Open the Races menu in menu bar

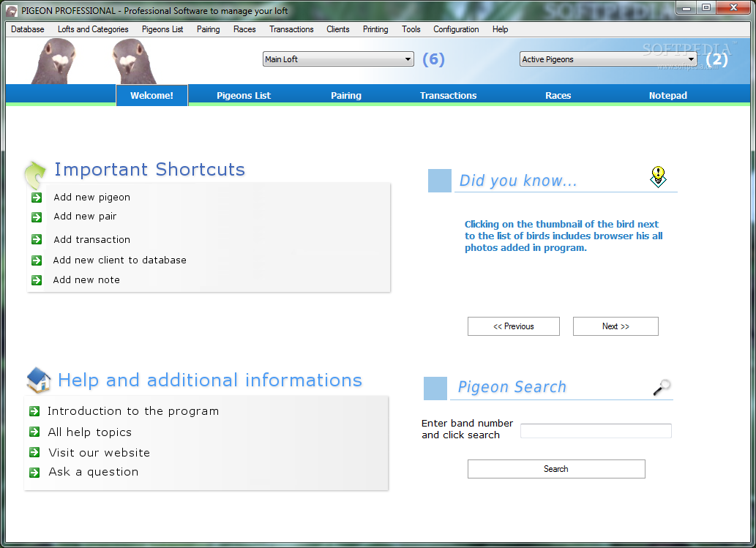[x=244, y=29]
